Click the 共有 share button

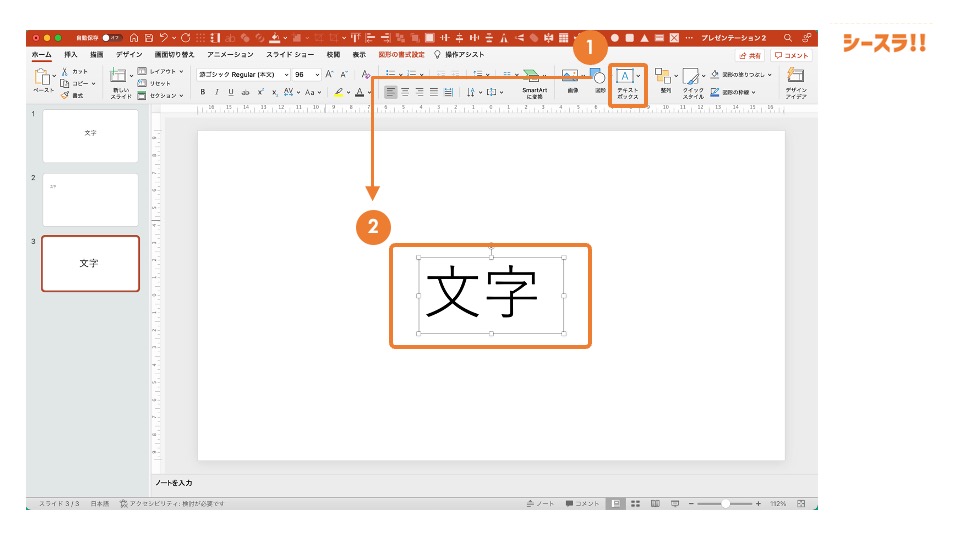tap(750, 56)
